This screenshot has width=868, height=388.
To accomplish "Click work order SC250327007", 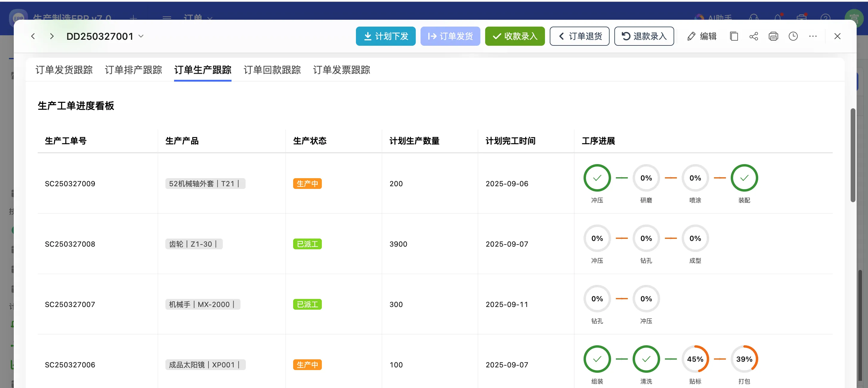I will click(x=70, y=304).
